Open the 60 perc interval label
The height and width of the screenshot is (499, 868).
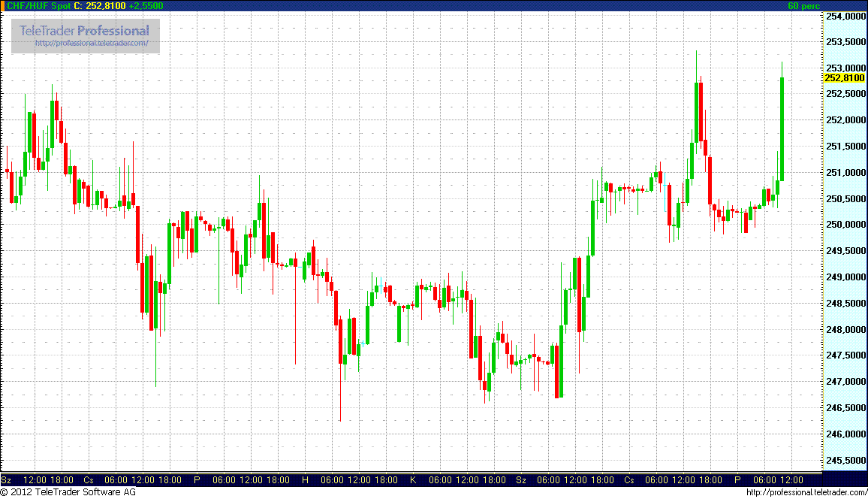(803, 5)
